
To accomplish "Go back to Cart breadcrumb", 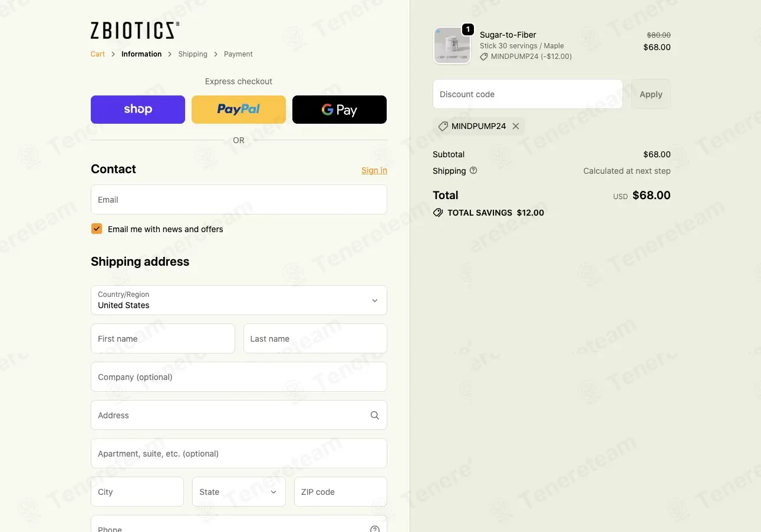I will coord(98,54).
